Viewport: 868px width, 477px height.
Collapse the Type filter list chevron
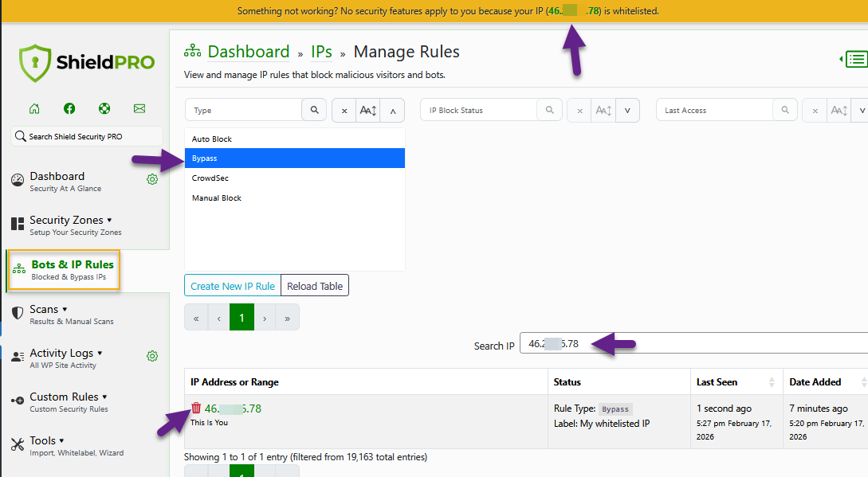coord(393,111)
